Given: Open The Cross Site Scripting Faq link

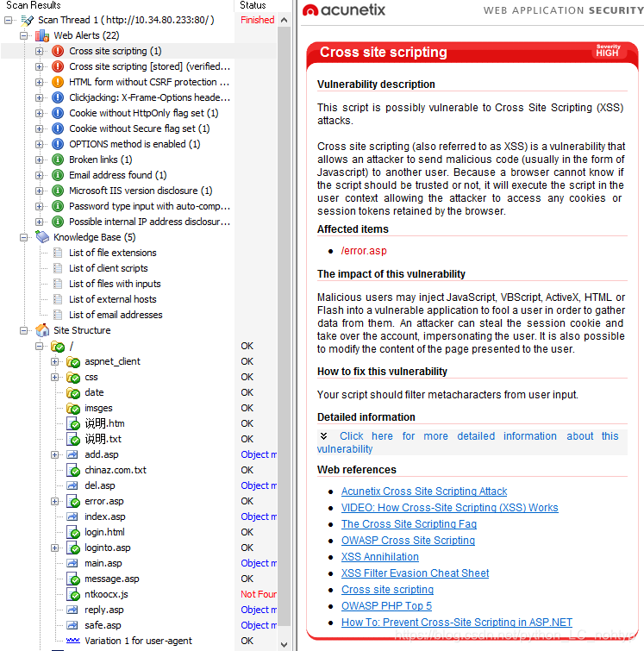Looking at the screenshot, I should tap(409, 524).
